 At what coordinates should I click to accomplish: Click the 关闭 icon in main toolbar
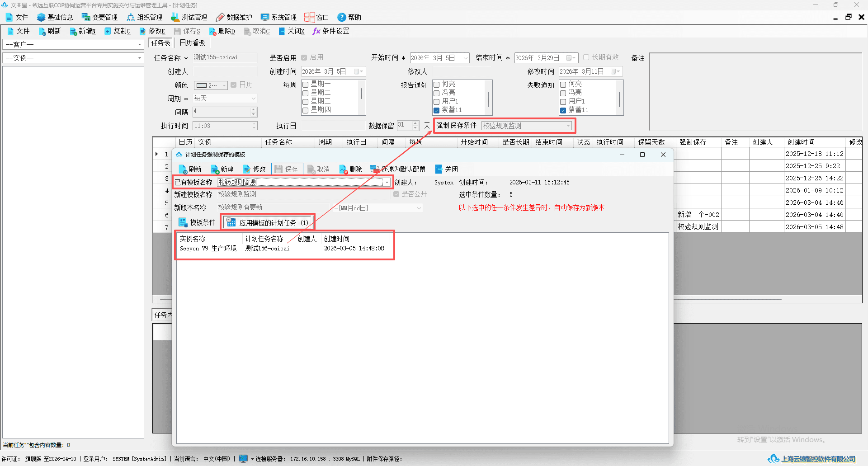[282, 31]
